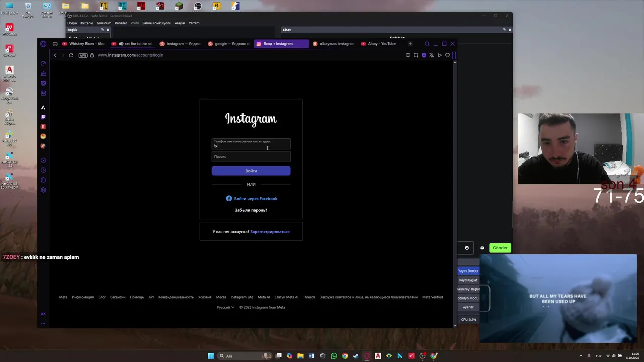Image resolution: width=644 pixels, height=362 pixels.
Task: Click the Meta footer link
Action: click(x=63, y=297)
